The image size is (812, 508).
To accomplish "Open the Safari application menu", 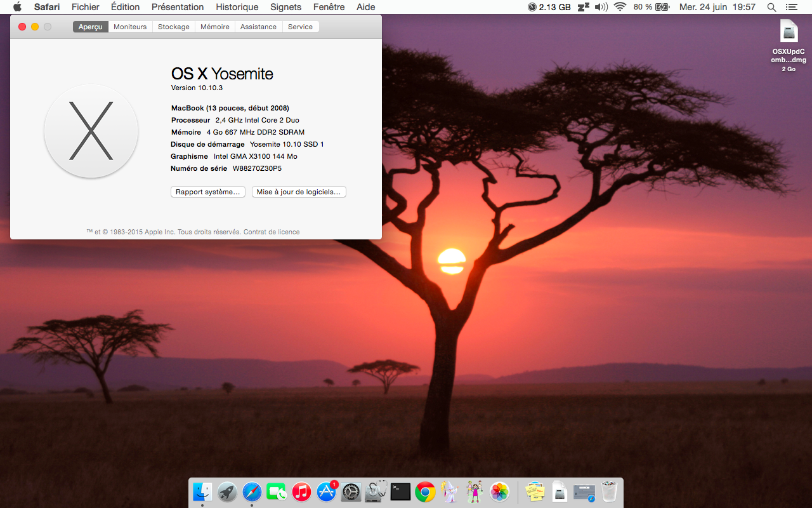I will click(x=47, y=7).
